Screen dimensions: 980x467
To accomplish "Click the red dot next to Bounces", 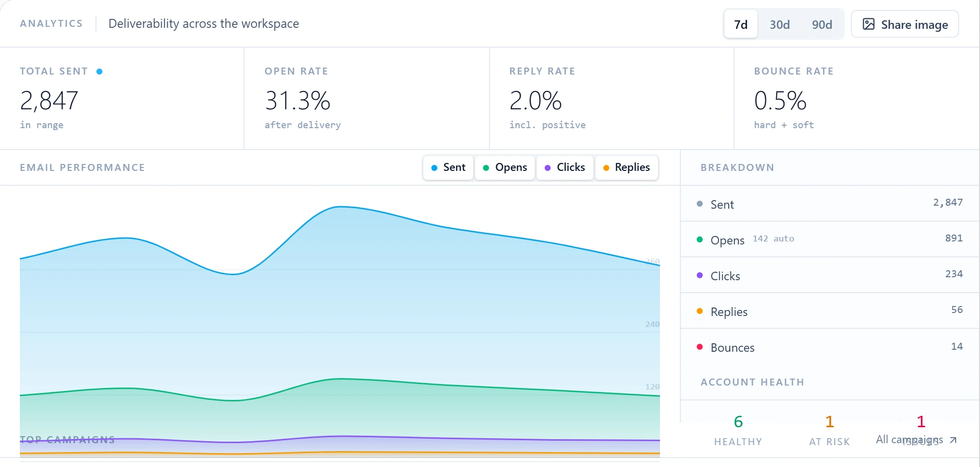I will 700,347.
